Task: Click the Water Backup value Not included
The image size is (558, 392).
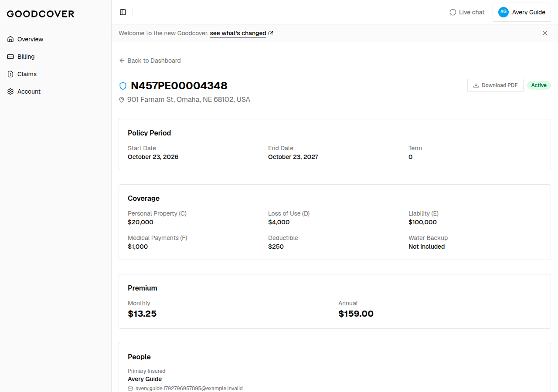Action: point(427,247)
